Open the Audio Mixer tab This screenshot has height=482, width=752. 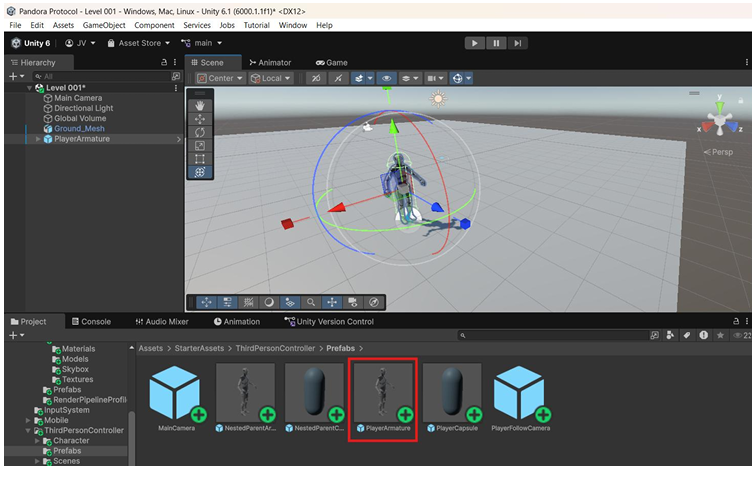point(162,322)
